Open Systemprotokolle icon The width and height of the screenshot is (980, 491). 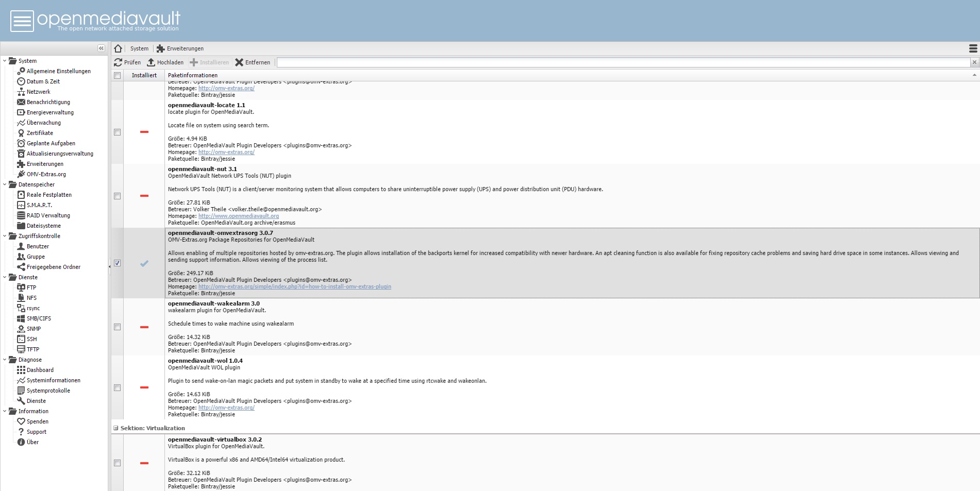click(x=21, y=391)
